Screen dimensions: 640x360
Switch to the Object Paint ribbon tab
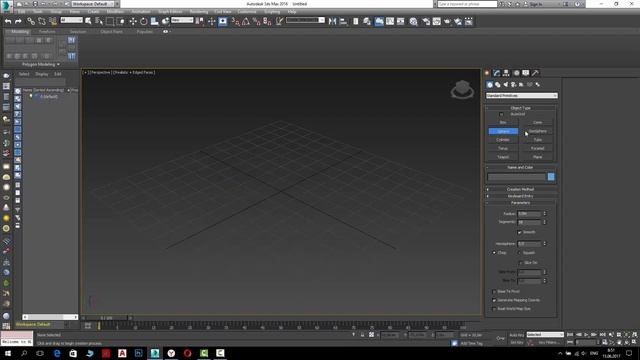(x=111, y=32)
